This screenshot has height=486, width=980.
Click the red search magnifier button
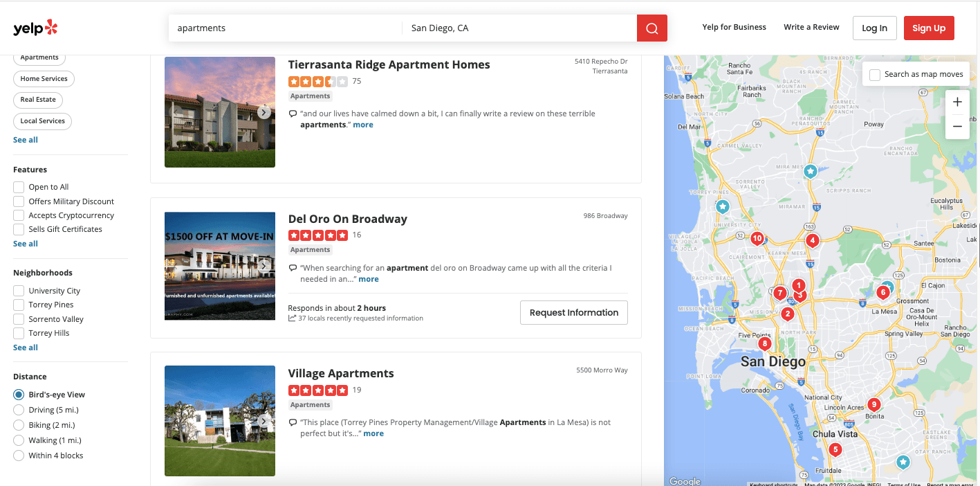tap(651, 28)
